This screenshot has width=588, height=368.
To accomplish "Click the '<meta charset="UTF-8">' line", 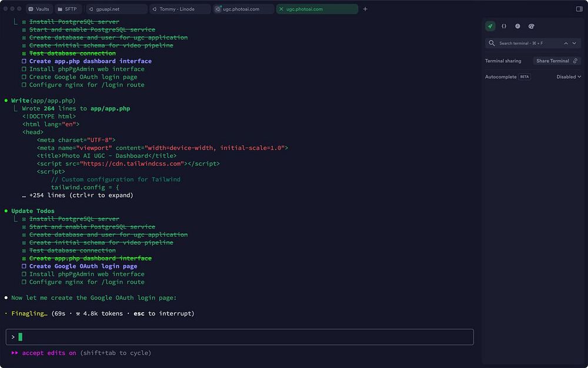I will 76,140.
